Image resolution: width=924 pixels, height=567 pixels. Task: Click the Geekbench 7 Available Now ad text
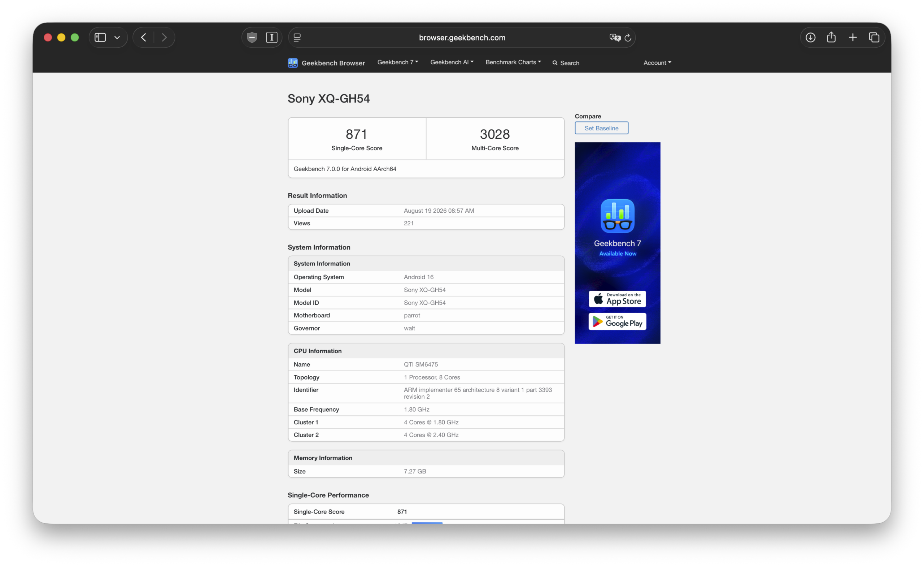618,248
